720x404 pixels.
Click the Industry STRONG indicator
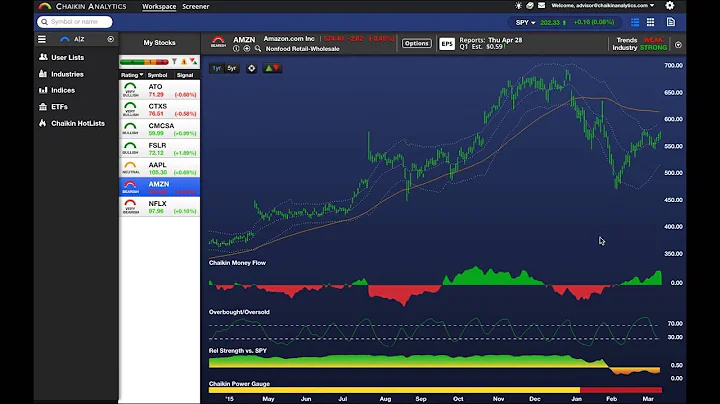pyautogui.click(x=640, y=48)
